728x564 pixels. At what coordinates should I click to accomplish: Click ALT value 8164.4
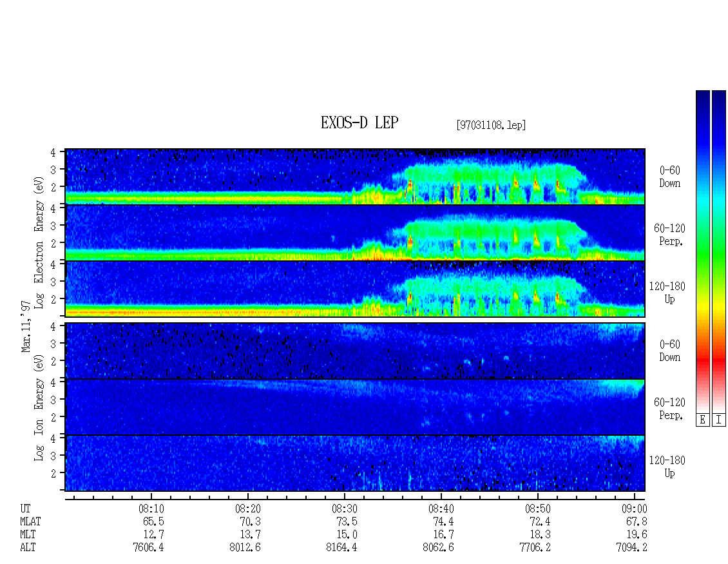point(341,548)
